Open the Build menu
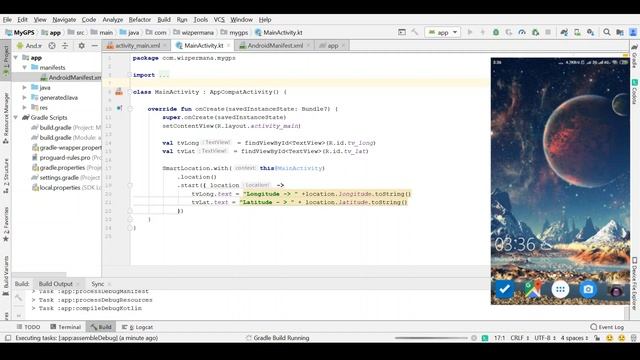Image resolution: width=640 pixels, height=360 pixels. coord(164,20)
